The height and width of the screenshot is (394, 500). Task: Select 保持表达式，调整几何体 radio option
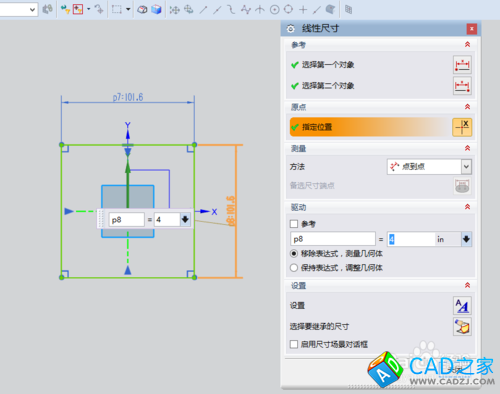[x=294, y=268]
